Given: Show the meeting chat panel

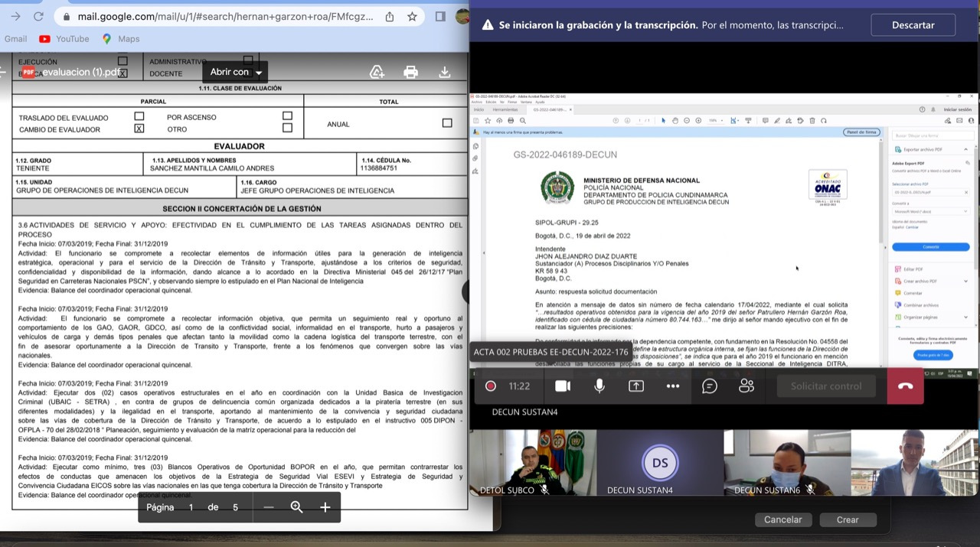Looking at the screenshot, I should click(x=710, y=386).
